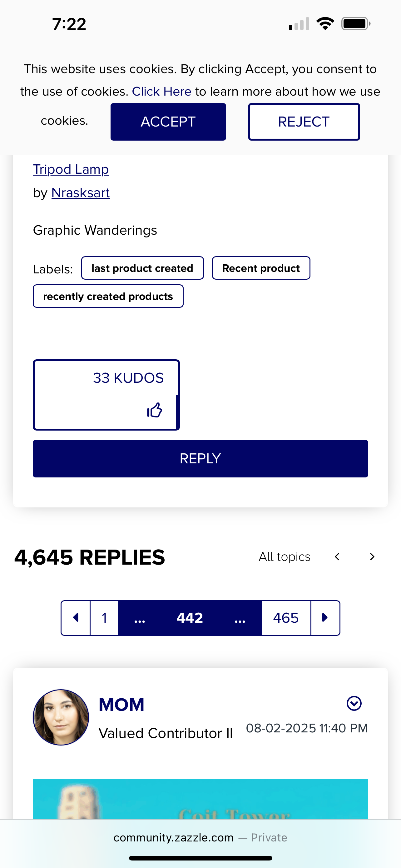Accept the website cookies

(168, 122)
